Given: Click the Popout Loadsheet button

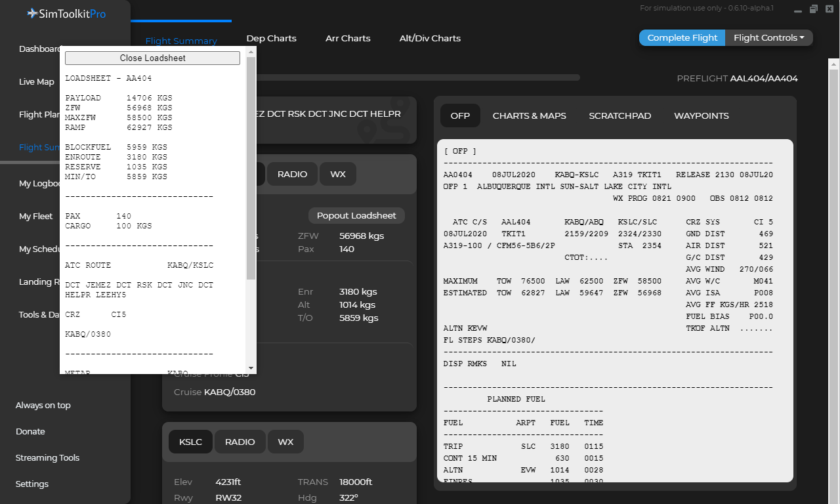Looking at the screenshot, I should click(x=356, y=215).
